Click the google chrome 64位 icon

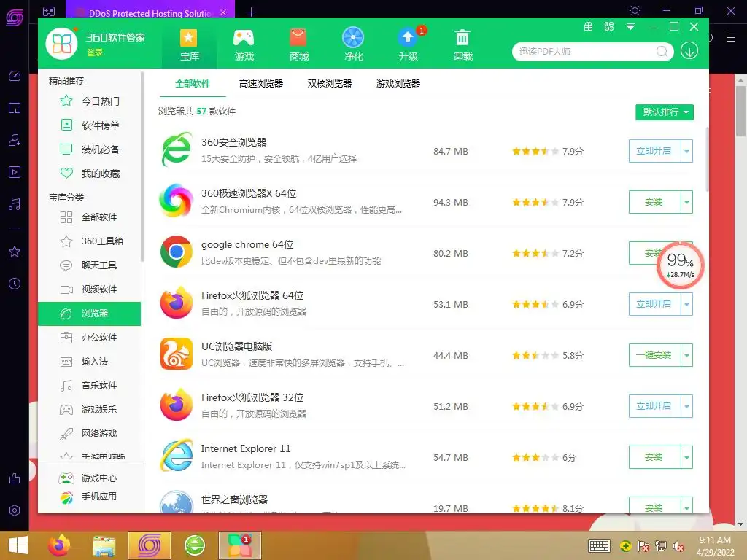click(x=177, y=252)
